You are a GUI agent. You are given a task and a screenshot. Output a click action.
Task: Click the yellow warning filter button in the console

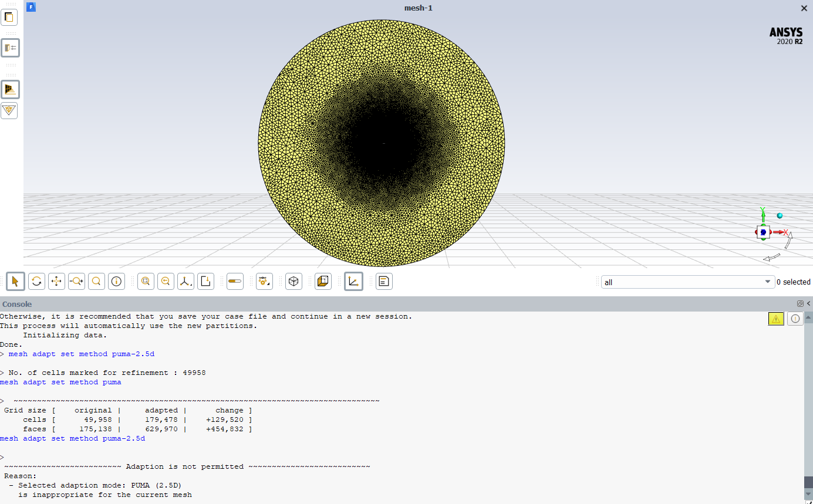[776, 319]
